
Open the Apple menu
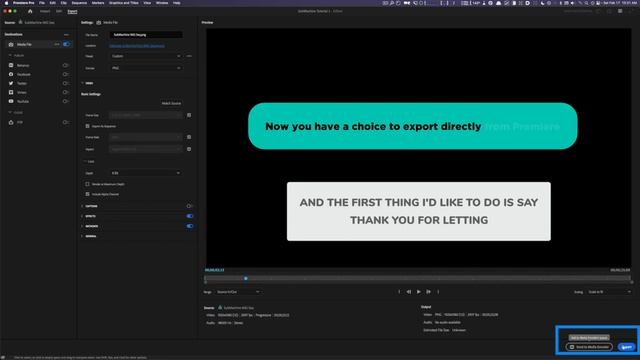pyautogui.click(x=6, y=3)
